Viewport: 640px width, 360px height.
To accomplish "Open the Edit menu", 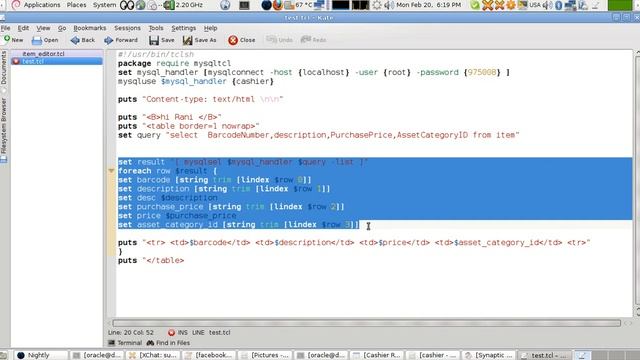I will click(x=23, y=28).
